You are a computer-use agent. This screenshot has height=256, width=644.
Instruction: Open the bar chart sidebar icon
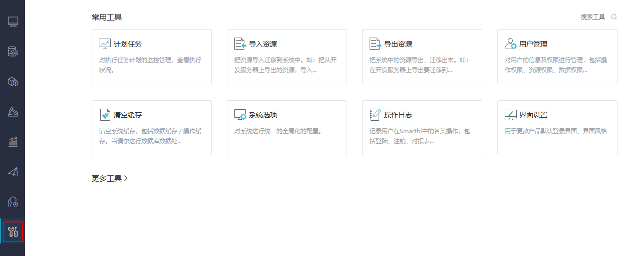tap(13, 142)
